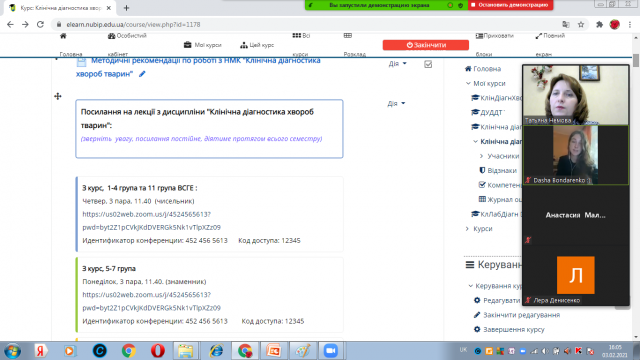Open the Дія dropdown beside the course title

pyautogui.click(x=398, y=64)
